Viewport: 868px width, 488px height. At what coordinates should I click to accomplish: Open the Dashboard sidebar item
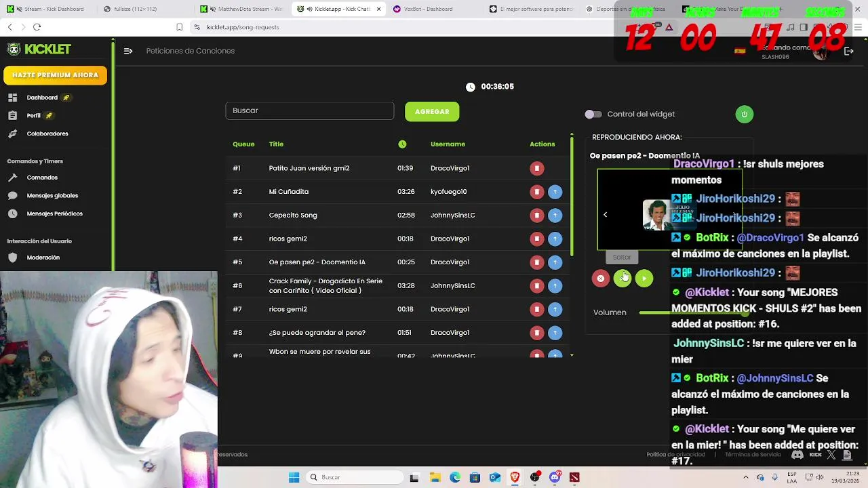tap(42, 98)
